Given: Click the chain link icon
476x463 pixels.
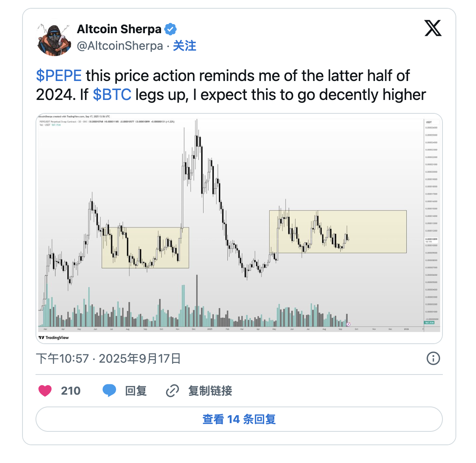Looking at the screenshot, I should [x=172, y=391].
